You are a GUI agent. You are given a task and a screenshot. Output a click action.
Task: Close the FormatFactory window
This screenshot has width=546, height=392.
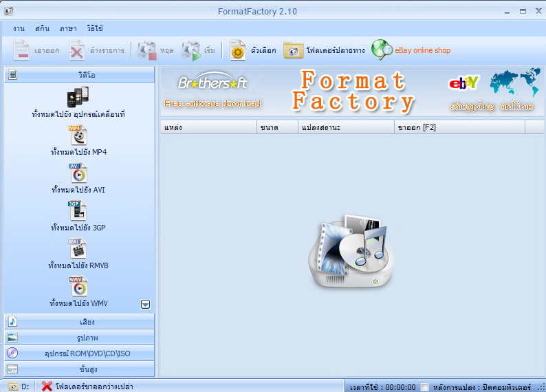pos(538,11)
